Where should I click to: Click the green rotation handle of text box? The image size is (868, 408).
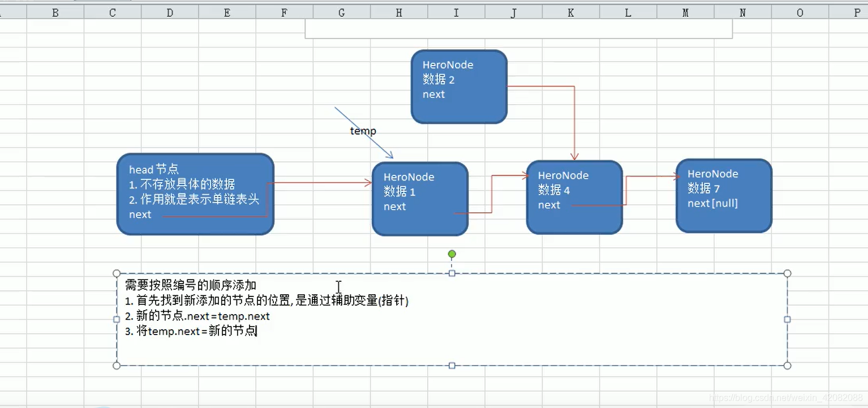tap(452, 254)
